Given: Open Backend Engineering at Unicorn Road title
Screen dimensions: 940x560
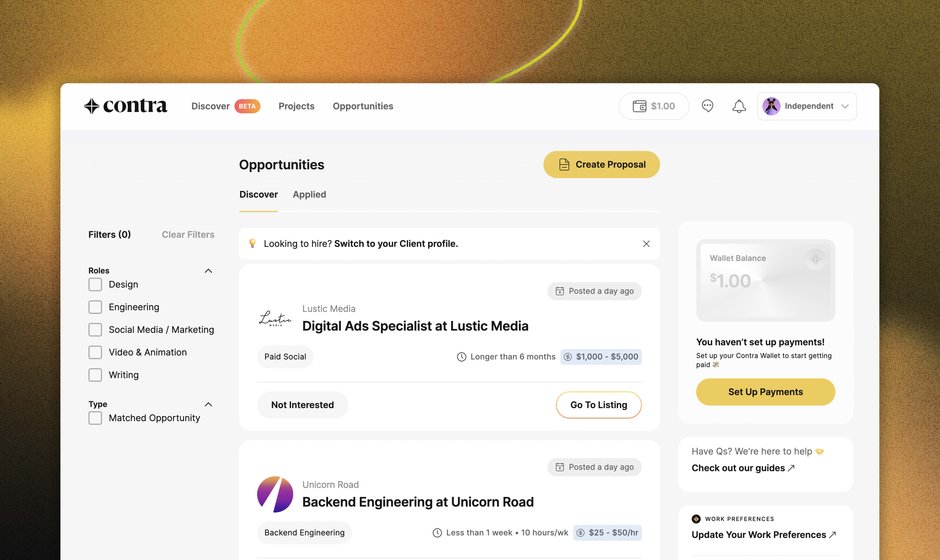Looking at the screenshot, I should [418, 502].
